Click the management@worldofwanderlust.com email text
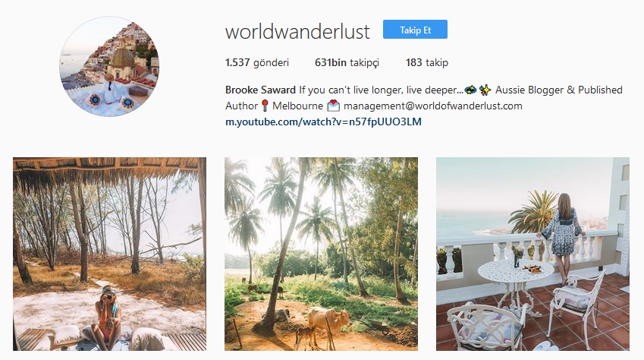 point(433,106)
